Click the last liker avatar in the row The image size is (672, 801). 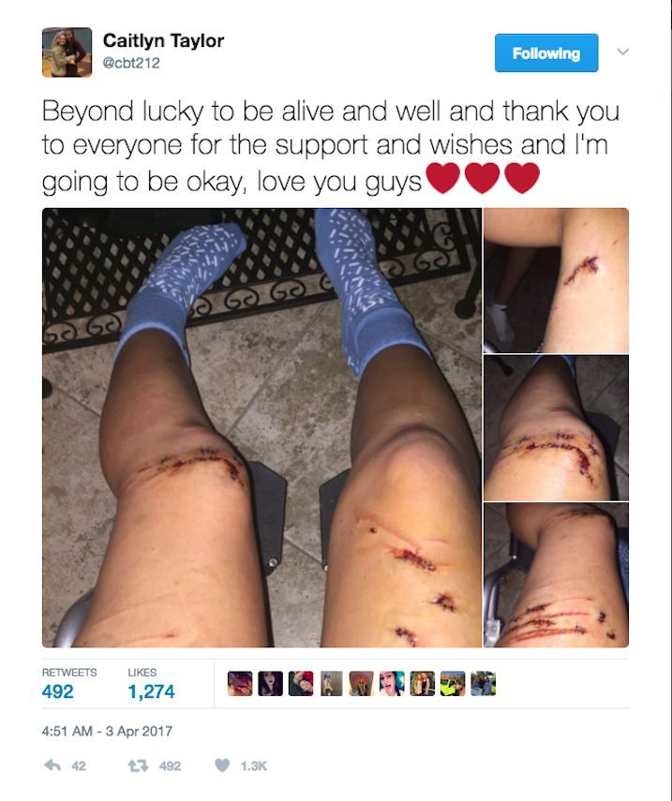tap(483, 684)
